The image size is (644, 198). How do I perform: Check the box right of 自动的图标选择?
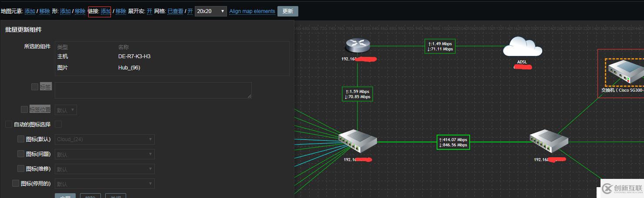tap(58, 124)
